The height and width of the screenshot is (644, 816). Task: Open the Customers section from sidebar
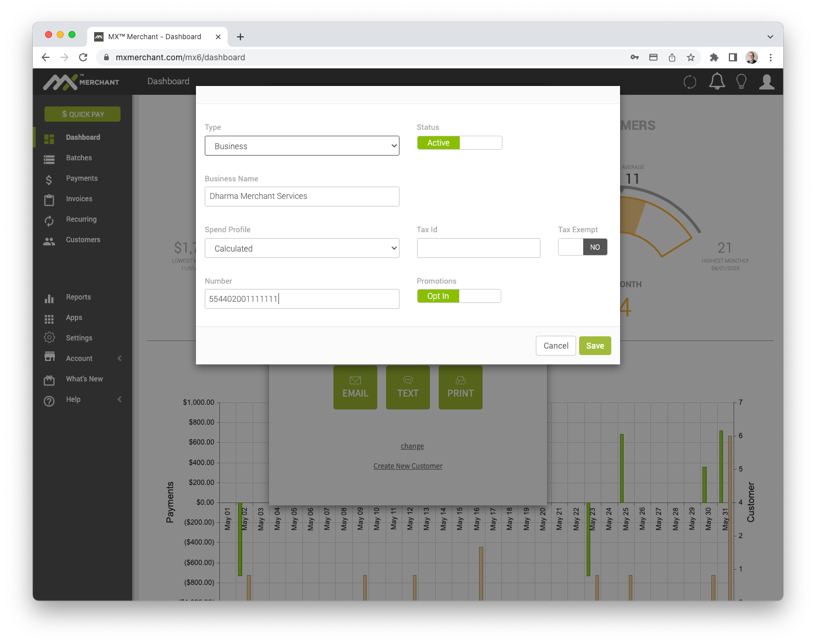click(x=82, y=240)
